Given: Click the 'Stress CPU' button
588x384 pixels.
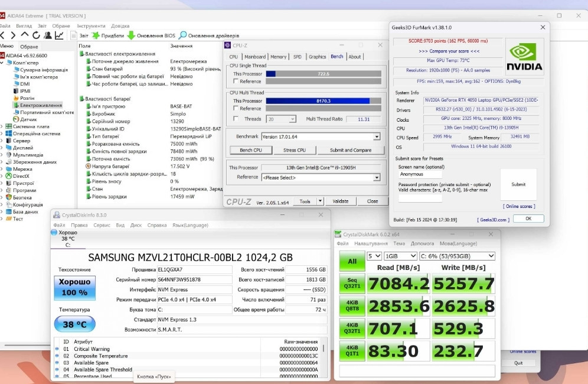Looking at the screenshot, I should point(294,150).
